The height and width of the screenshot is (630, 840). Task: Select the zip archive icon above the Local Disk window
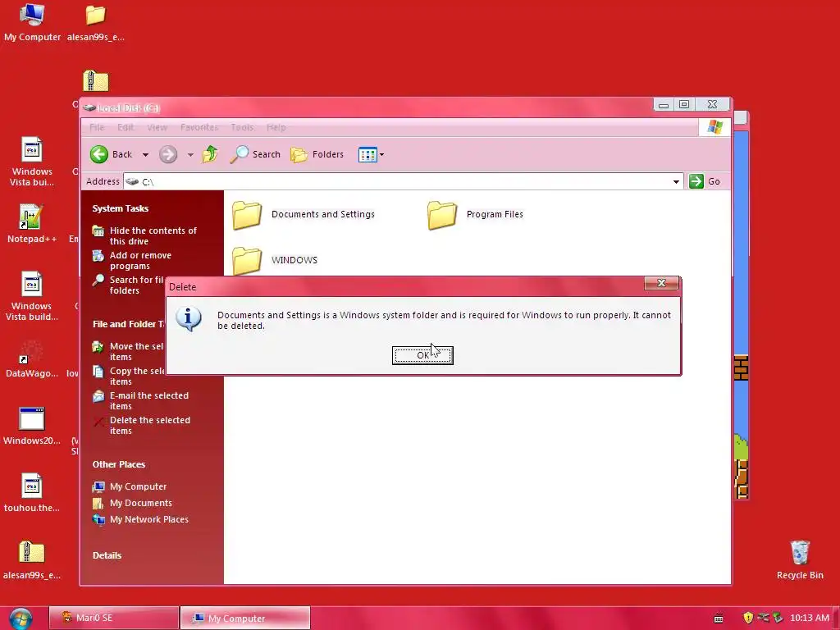click(x=96, y=81)
